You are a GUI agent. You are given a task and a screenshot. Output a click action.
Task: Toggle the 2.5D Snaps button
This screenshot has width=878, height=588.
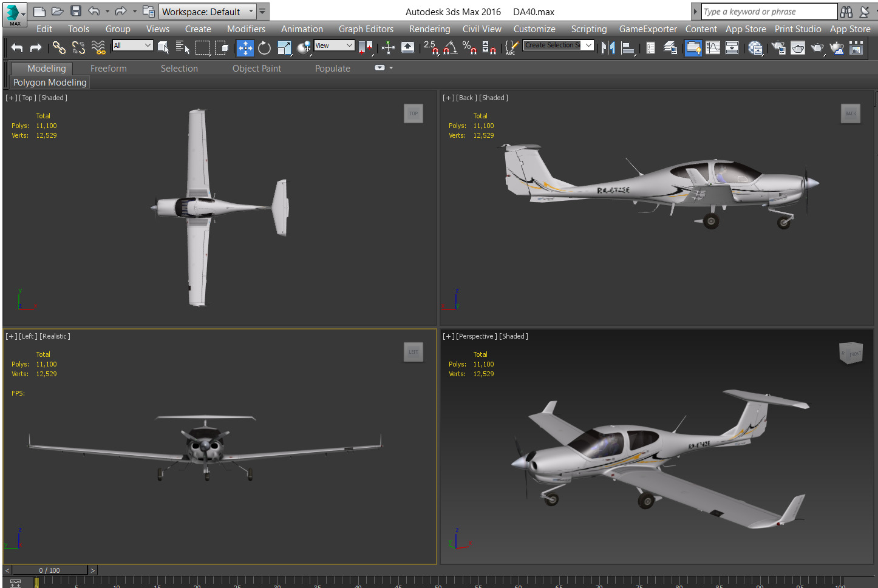click(431, 48)
